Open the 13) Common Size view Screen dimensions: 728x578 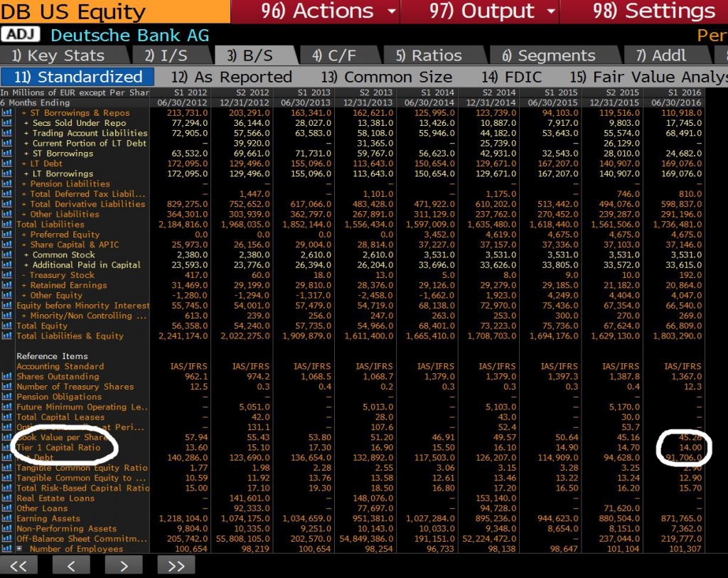386,77
